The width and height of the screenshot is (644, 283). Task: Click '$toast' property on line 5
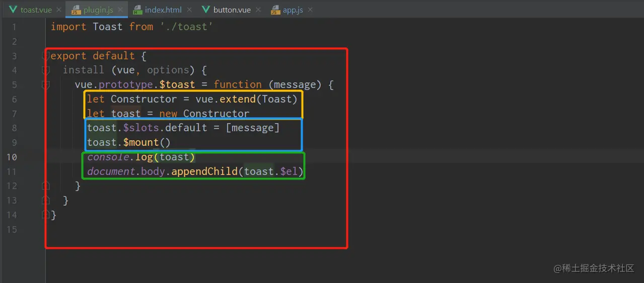pos(177,84)
